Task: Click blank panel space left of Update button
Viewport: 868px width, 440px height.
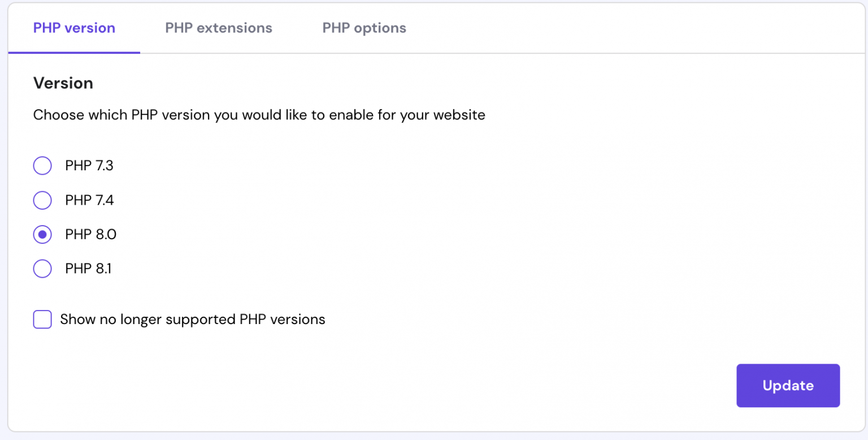Action: click(x=509, y=386)
